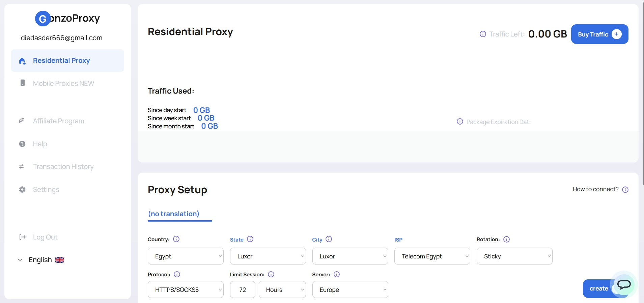The width and height of the screenshot is (644, 303).
Task: Click the Rotation info icon
Action: (506, 239)
